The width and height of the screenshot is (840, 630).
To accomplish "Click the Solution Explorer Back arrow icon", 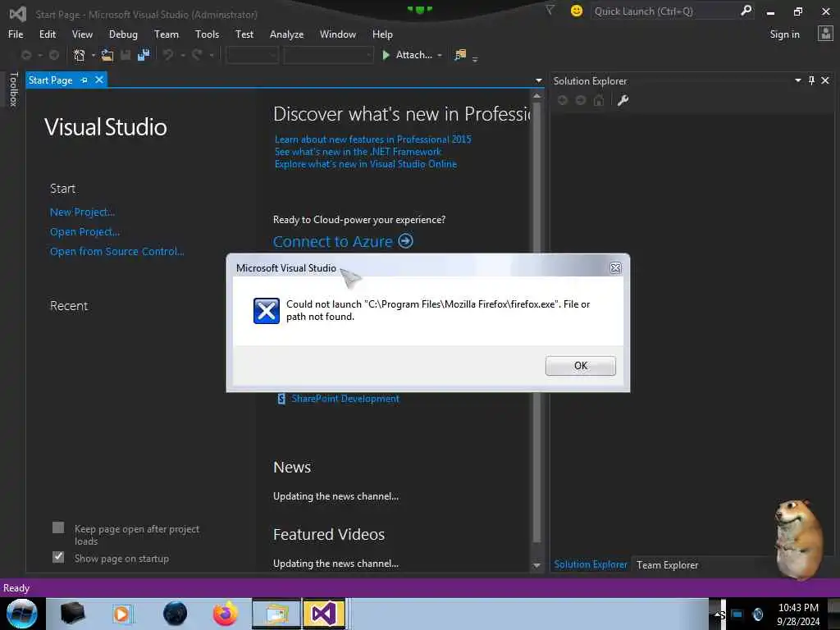I will click(563, 100).
